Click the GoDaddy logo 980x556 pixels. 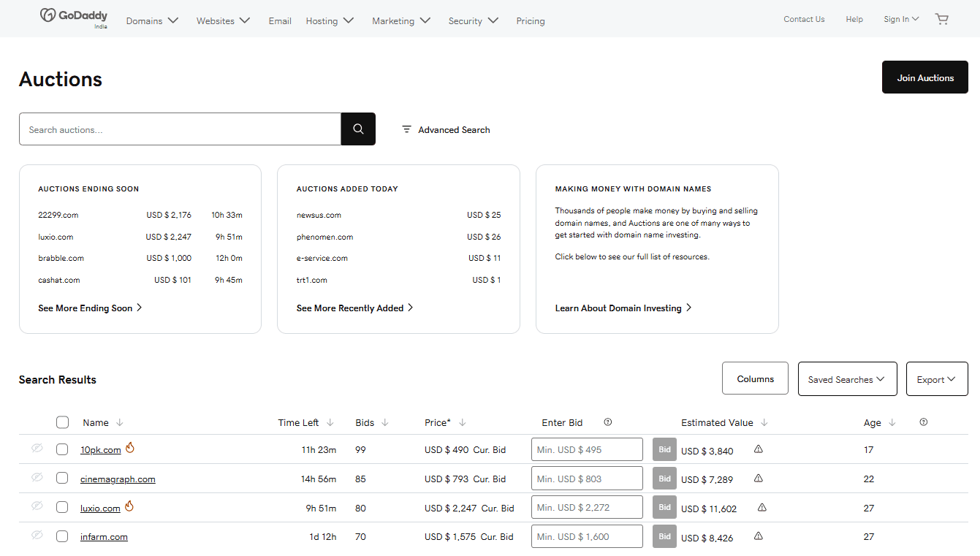[x=73, y=18]
